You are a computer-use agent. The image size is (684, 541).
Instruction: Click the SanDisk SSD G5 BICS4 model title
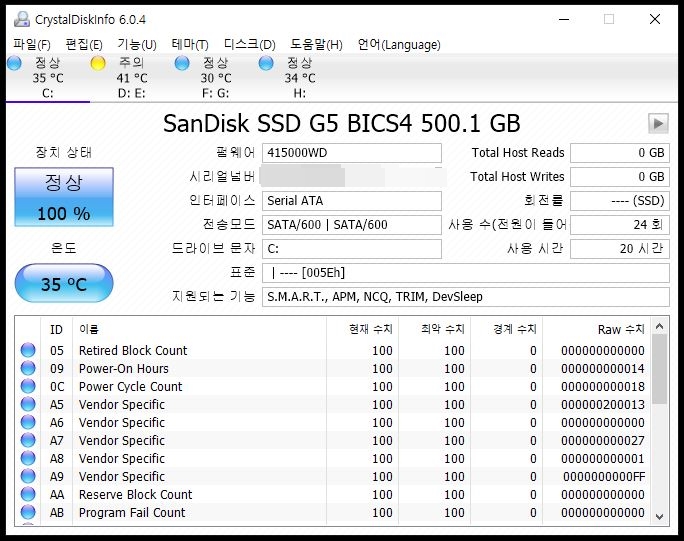coord(342,123)
